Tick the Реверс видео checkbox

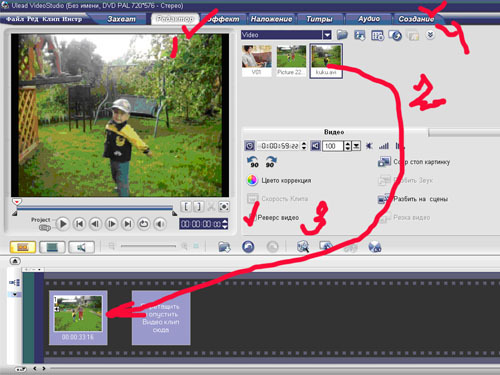pos(252,218)
